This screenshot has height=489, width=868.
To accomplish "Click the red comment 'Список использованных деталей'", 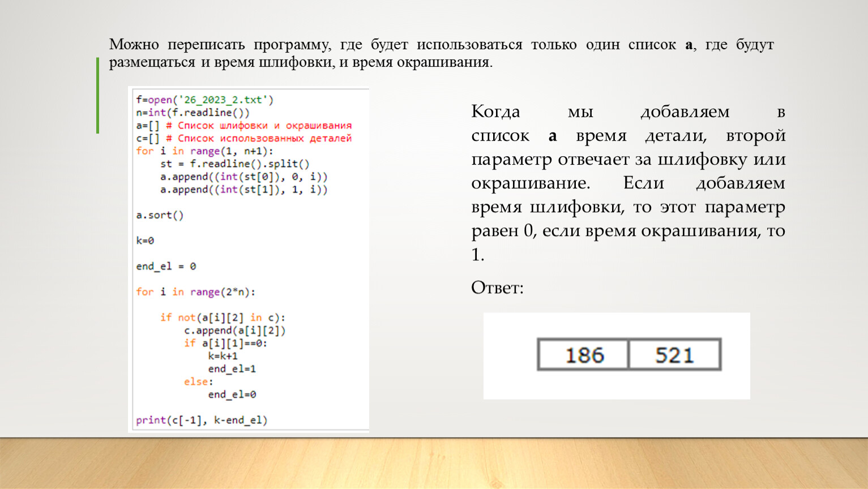I will pos(264,138).
